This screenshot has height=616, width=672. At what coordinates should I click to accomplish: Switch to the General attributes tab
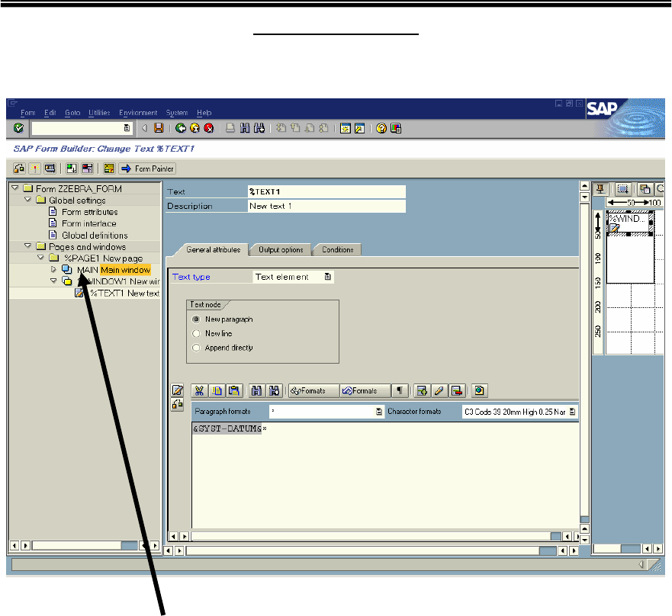[x=213, y=249]
